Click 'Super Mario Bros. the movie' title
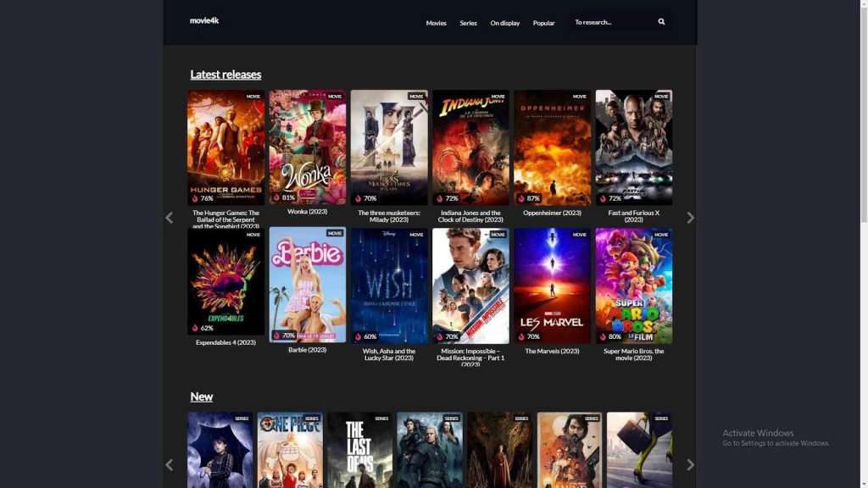 (634, 354)
